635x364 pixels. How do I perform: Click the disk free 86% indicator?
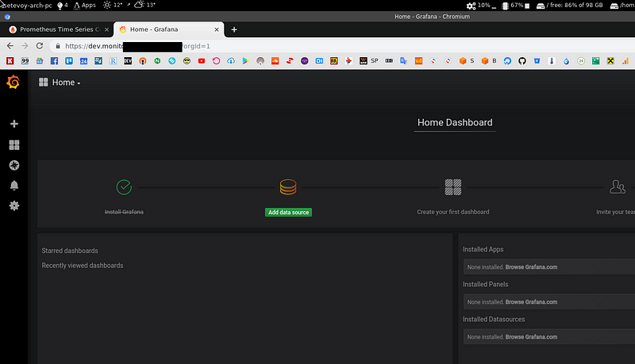coord(569,6)
